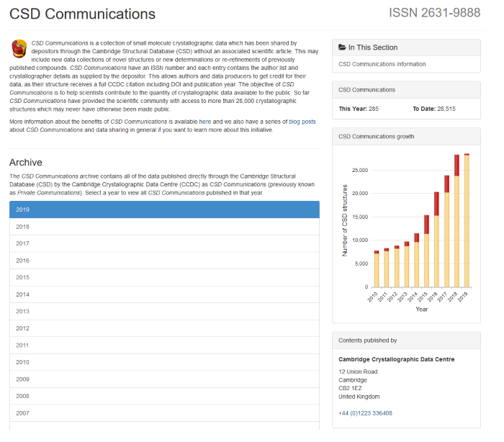Select 2013 in the archive list
Image resolution: width=504 pixels, height=442 pixels.
click(164, 311)
